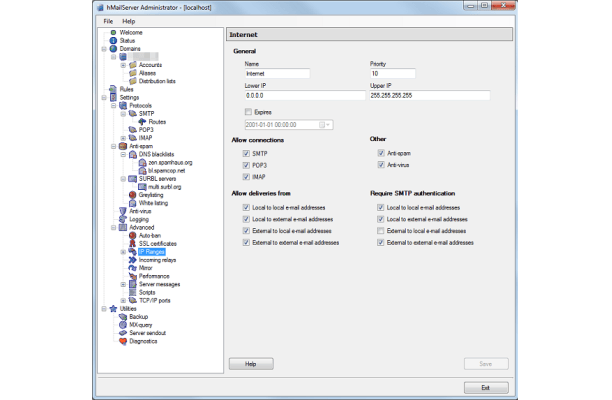Click the Exit button

[486, 388]
